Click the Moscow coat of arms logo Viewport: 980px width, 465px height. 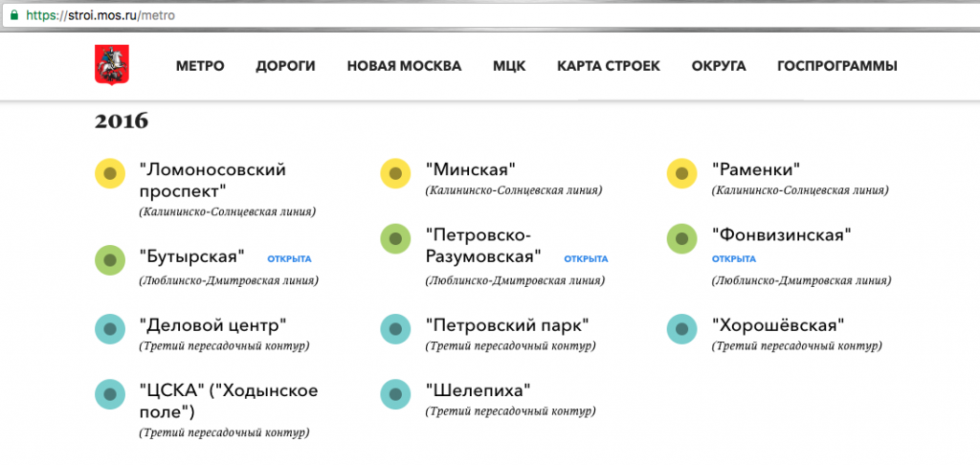pyautogui.click(x=112, y=65)
